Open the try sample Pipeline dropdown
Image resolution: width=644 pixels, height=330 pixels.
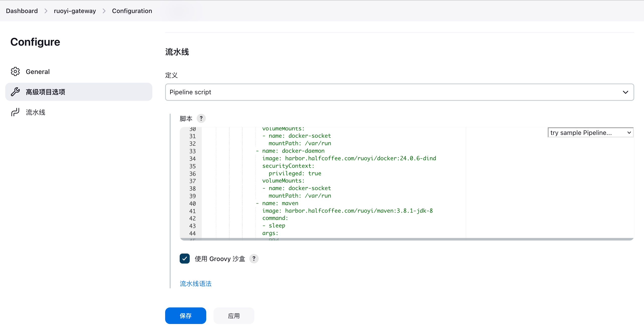(591, 133)
